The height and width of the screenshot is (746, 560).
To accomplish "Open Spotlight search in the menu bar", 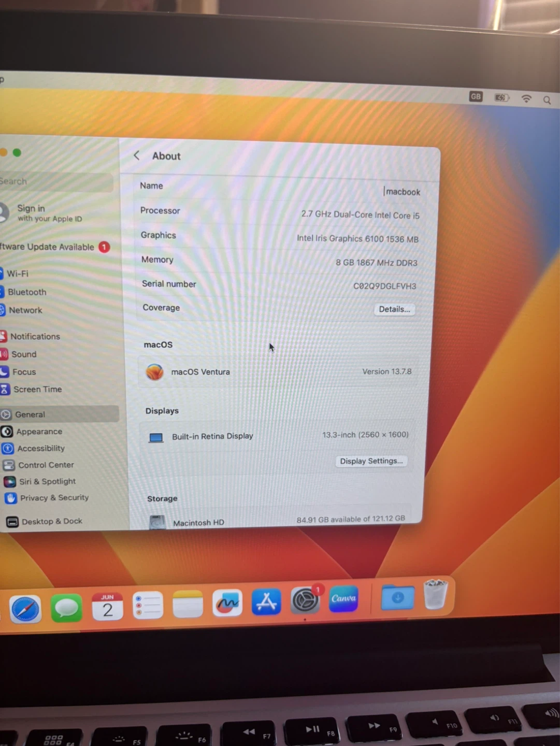I will 547,100.
